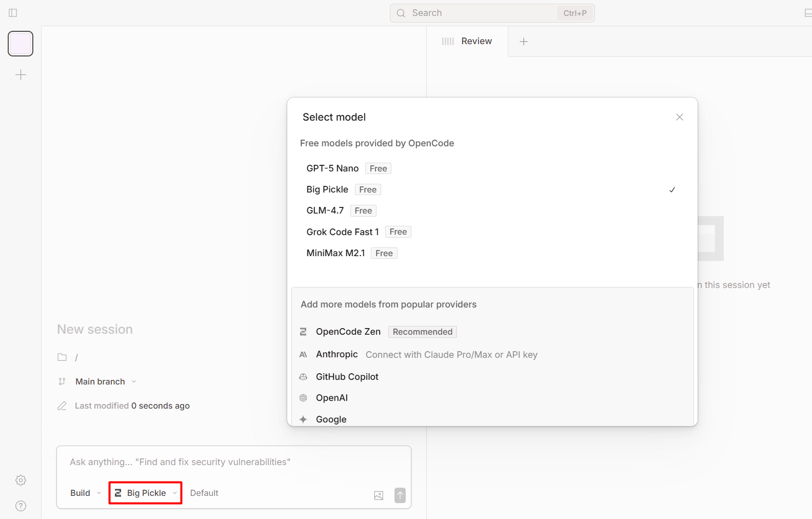Pick the Grok Code Fast 1 model

pyautogui.click(x=342, y=232)
